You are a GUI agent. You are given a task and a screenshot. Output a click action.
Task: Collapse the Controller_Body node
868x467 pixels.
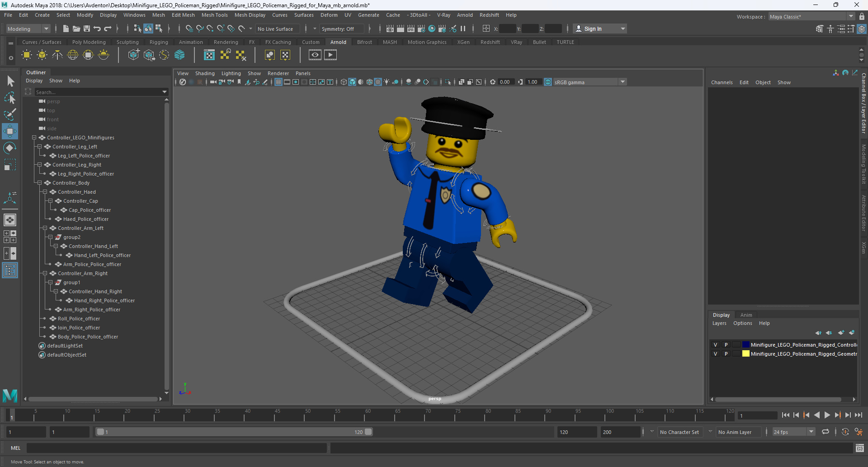point(39,183)
